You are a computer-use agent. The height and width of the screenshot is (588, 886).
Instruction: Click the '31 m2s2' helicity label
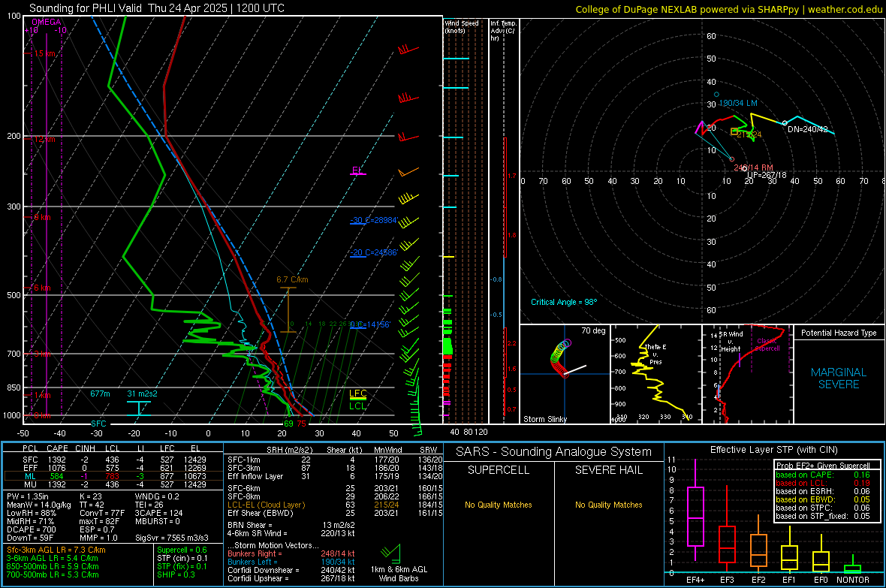(143, 394)
